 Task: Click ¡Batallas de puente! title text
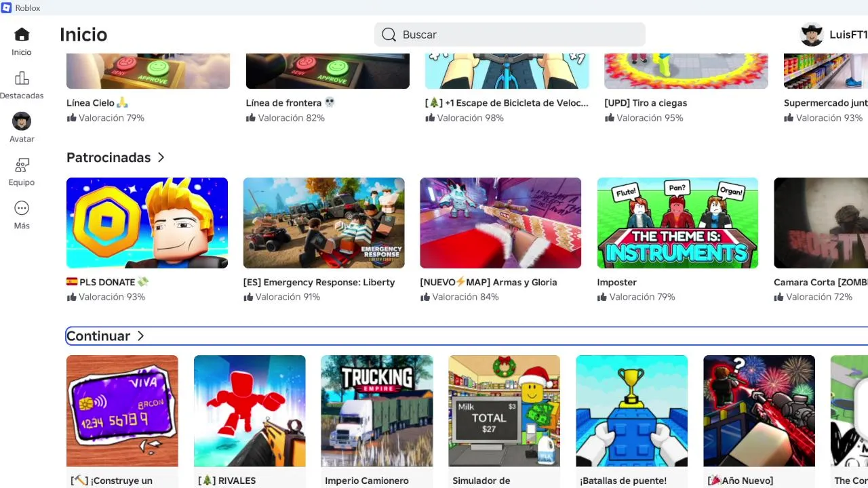[x=623, y=481]
